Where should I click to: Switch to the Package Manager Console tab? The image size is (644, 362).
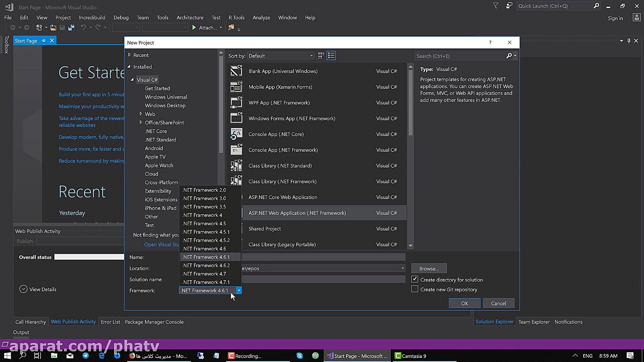click(154, 322)
